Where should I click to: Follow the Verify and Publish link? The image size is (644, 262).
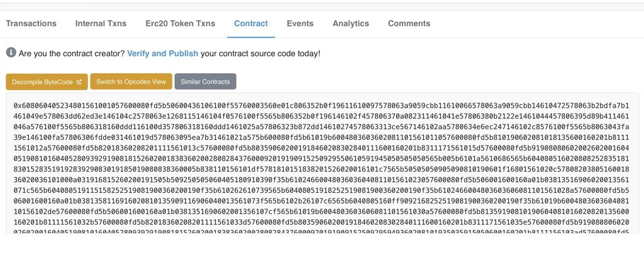click(163, 54)
